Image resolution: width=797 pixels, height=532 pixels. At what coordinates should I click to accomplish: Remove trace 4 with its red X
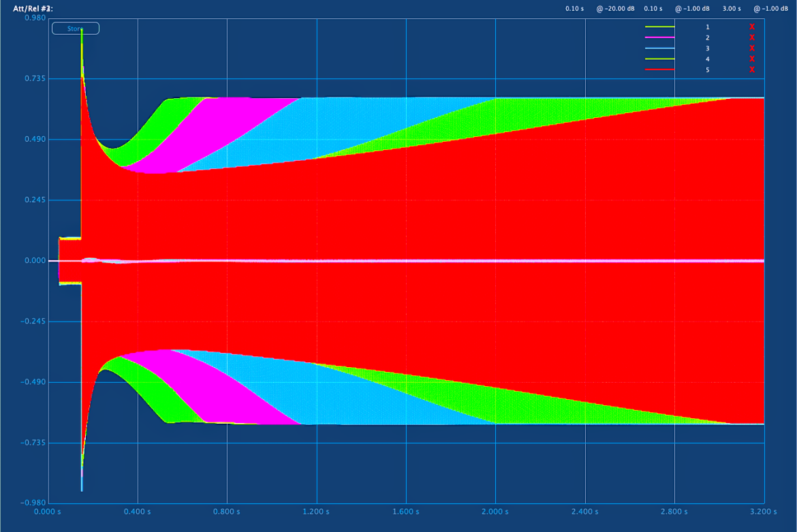pyautogui.click(x=752, y=59)
